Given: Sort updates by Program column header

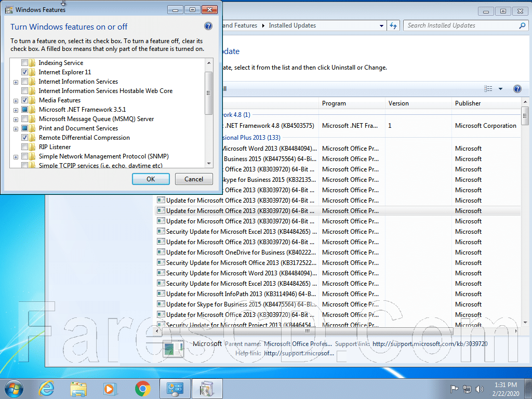Looking at the screenshot, I should 352,103.
